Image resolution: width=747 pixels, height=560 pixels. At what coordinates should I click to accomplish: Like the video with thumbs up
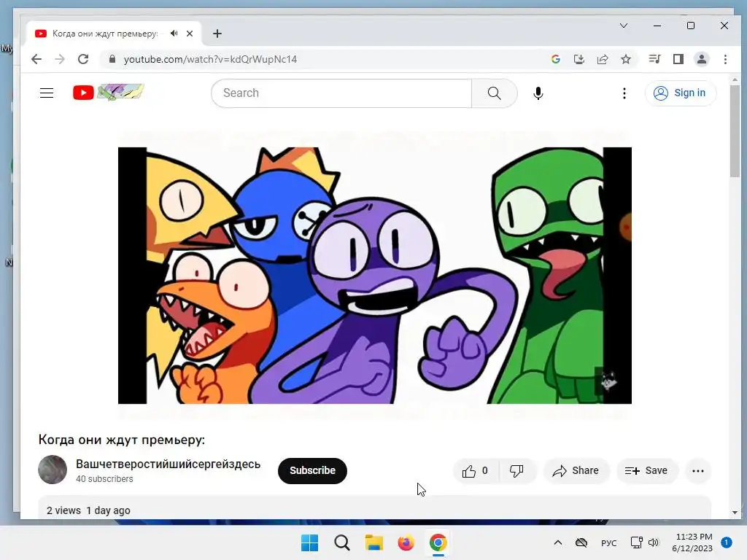(x=476, y=470)
